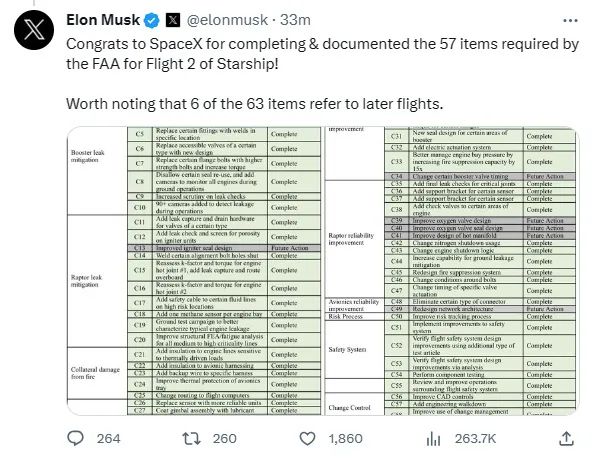Click the tweet text about FAA Flight 2
The height and width of the screenshot is (460, 593).
[x=322, y=54]
